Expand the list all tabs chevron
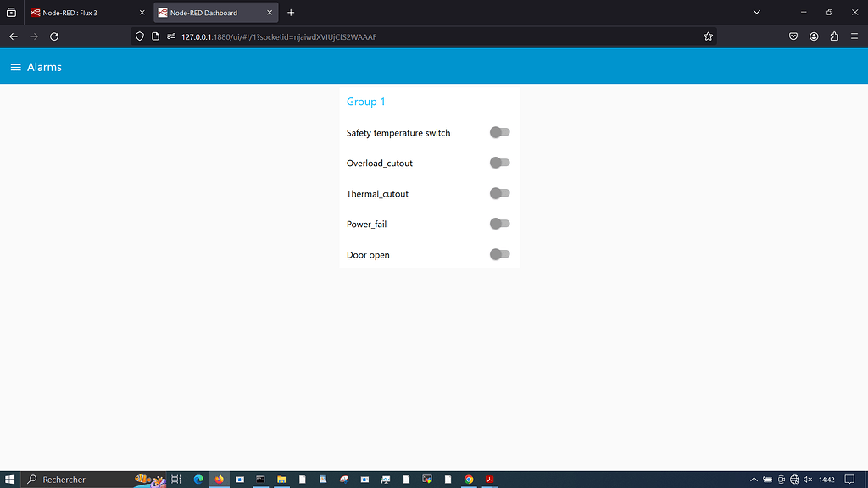Screen dimensions: 868x488 tap(757, 12)
